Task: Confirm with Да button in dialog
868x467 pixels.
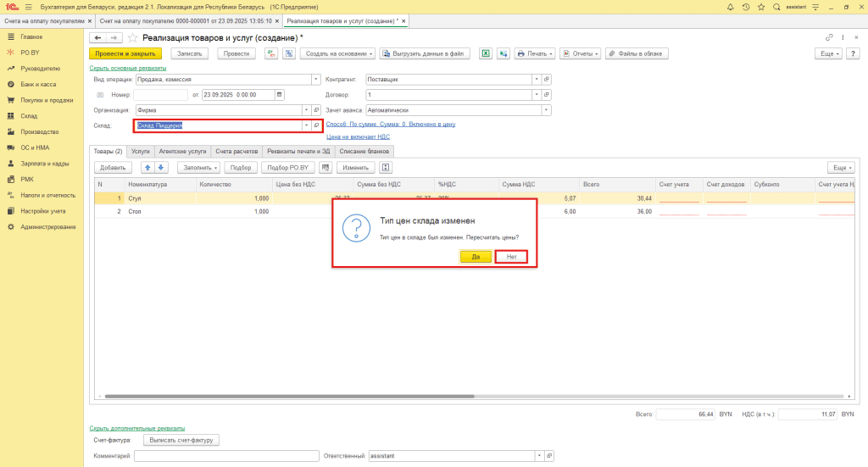Action: coord(475,256)
